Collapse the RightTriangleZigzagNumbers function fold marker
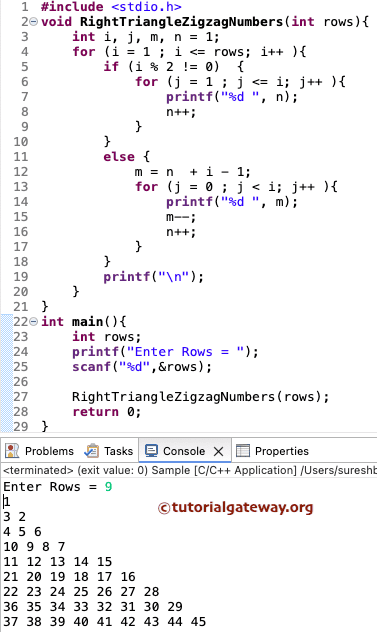Screen dimensions: 377x632 point(34,22)
